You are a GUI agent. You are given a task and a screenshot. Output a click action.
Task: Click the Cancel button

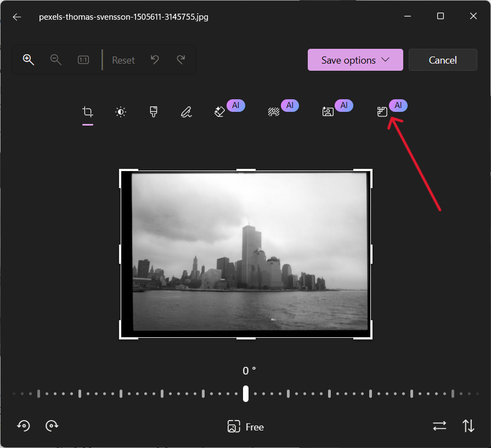click(443, 60)
